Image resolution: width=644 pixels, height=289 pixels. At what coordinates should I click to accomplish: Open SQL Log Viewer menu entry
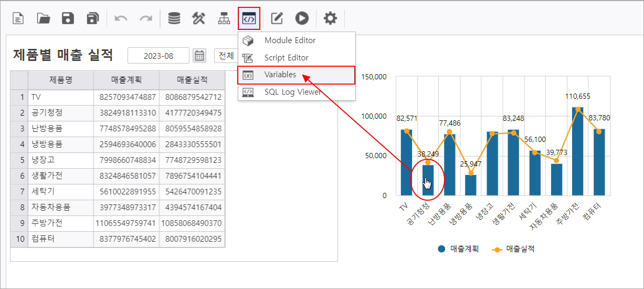pyautogui.click(x=297, y=92)
